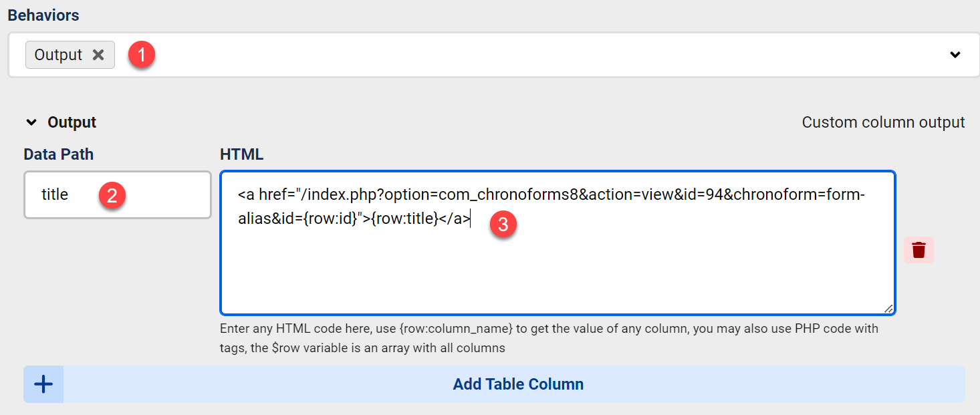The width and height of the screenshot is (980, 415).
Task: Click the textarea resize handle corner
Action: 888,308
